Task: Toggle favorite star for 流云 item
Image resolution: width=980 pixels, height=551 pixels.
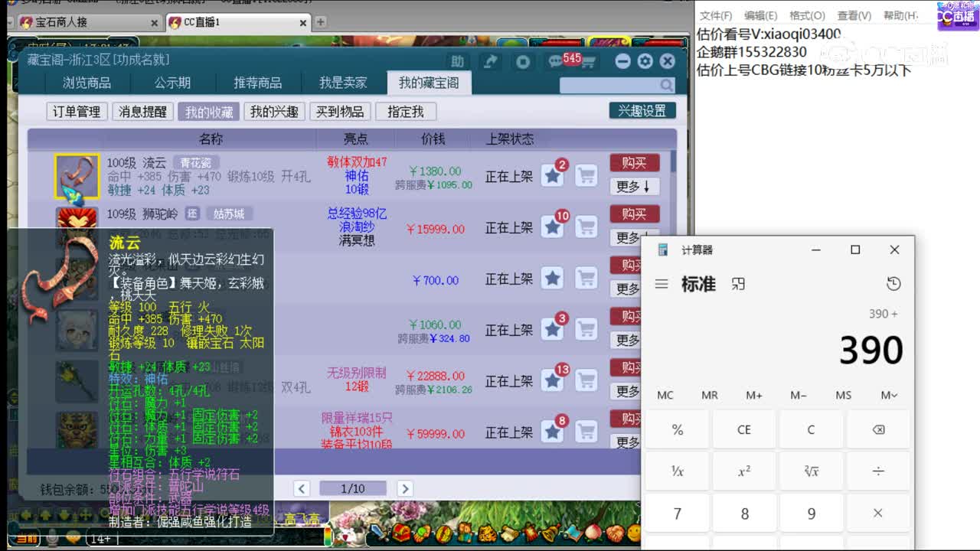Action: pos(552,176)
